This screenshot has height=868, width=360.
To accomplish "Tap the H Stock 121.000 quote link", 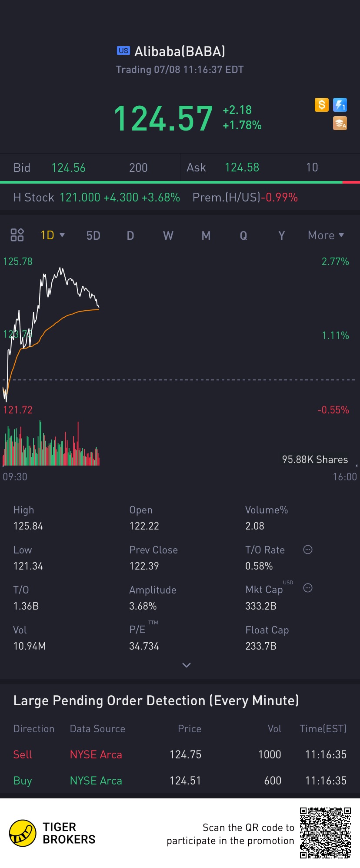I will [x=97, y=198].
